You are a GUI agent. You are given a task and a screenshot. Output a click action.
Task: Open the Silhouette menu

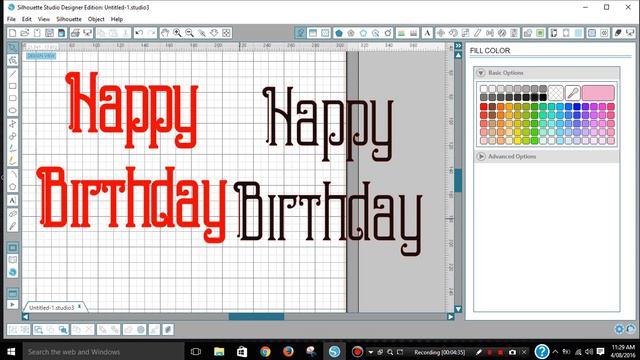69,19
